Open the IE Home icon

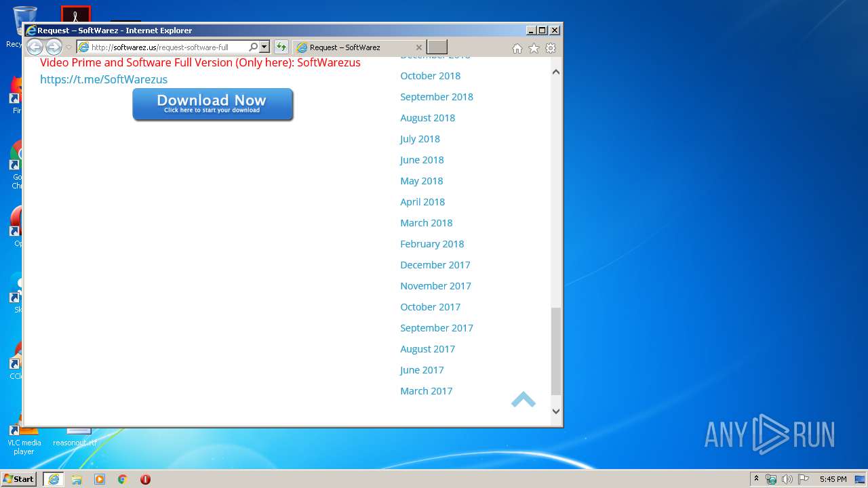coord(517,48)
